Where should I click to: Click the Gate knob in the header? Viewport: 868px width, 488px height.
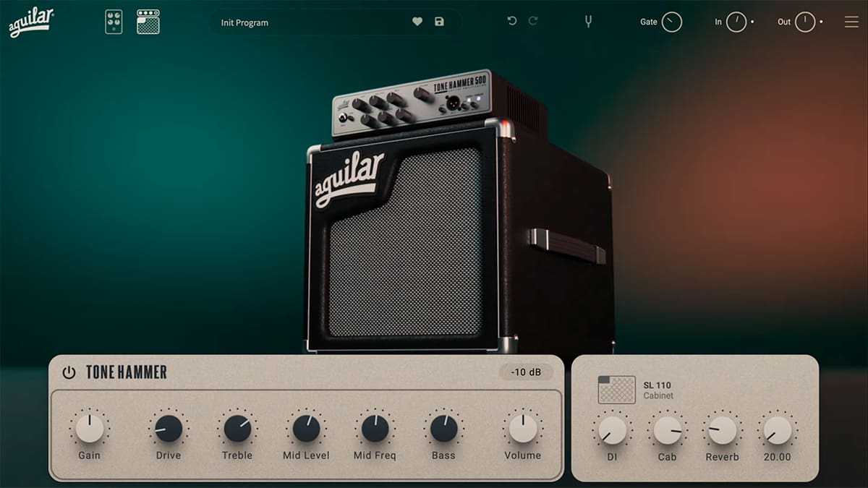tap(672, 22)
